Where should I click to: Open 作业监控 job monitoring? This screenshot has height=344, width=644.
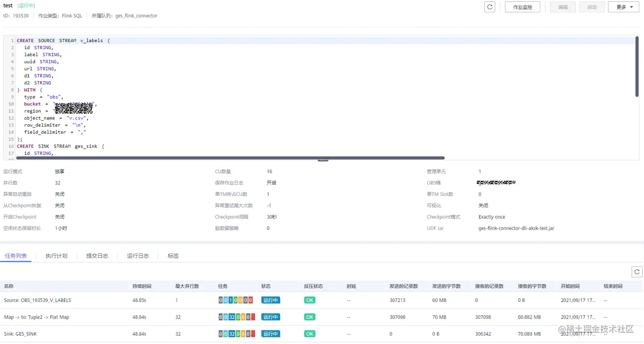click(x=523, y=7)
